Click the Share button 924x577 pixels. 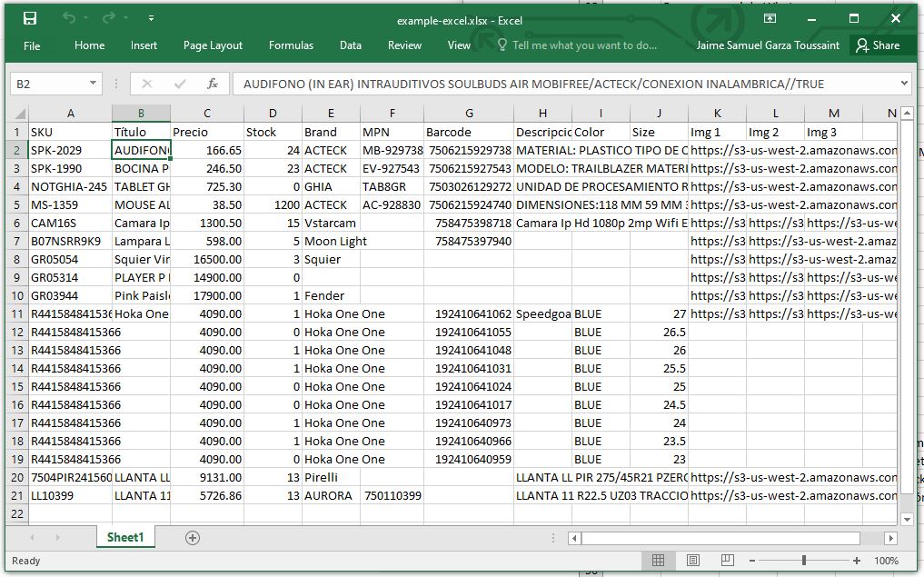[878, 45]
